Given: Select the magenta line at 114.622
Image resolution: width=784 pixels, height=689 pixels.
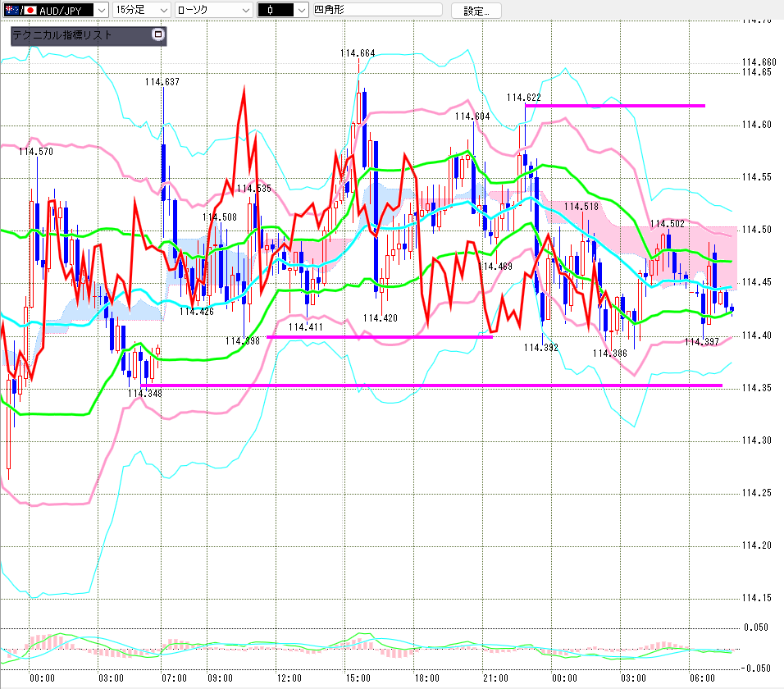Looking at the screenshot, I should tap(615, 106).
